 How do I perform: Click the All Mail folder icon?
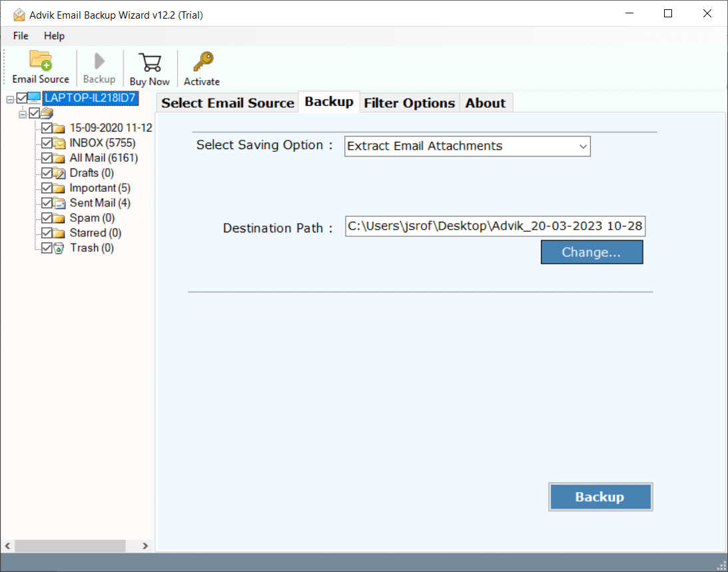tap(59, 158)
